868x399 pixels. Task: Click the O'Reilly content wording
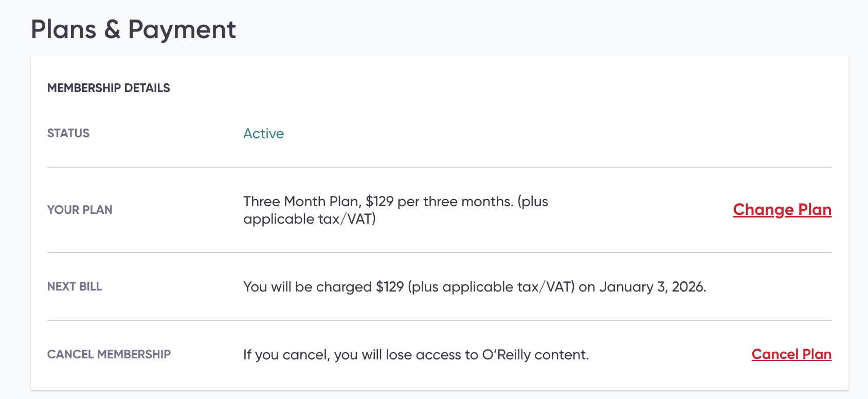point(535,355)
